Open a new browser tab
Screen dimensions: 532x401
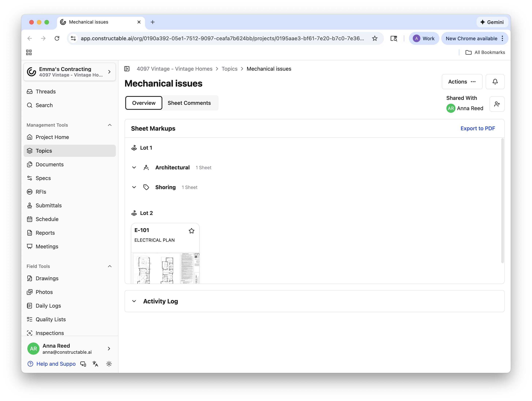[x=152, y=22]
